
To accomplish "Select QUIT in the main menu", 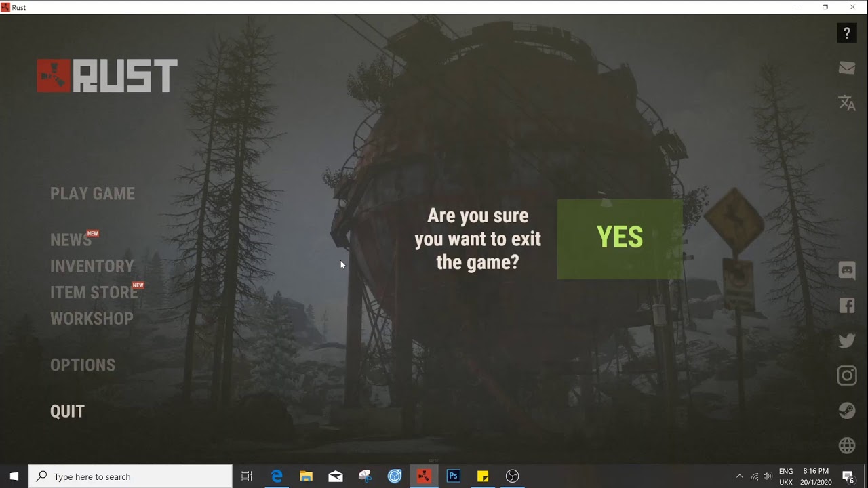I will click(x=67, y=411).
